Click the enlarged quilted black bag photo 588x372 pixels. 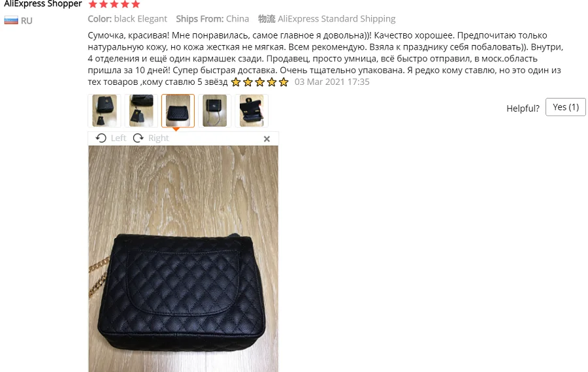point(184,258)
